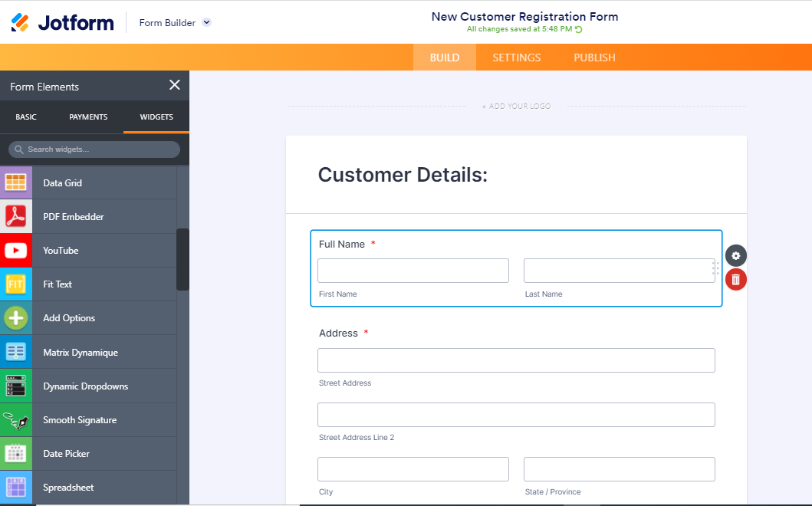
Task: Go to the PUBLISH tab
Action: click(594, 58)
